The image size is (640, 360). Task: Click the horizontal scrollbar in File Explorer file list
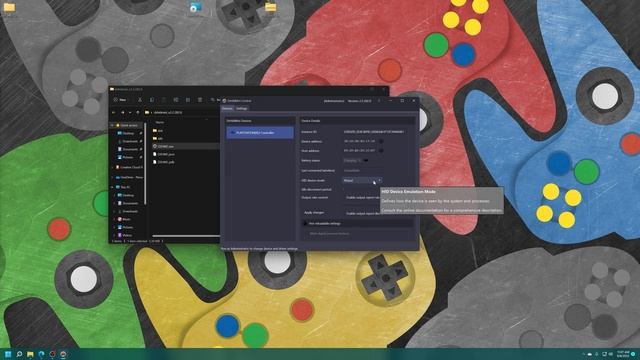pos(186,236)
